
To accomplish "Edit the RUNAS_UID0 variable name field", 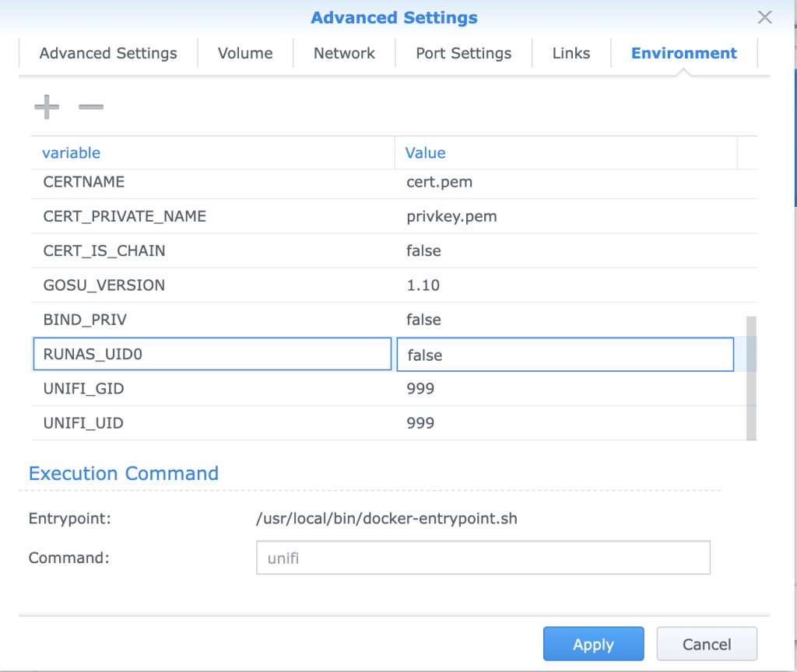I will tap(212, 355).
